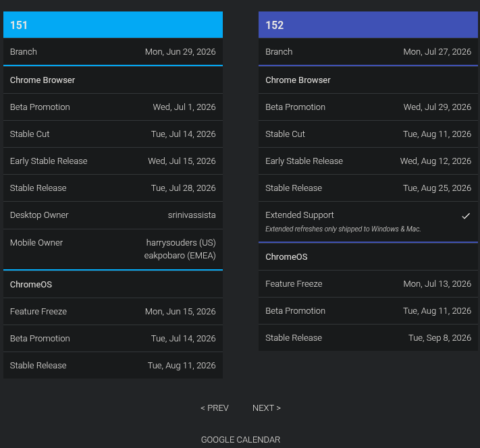Click the Extended Support checkmark icon
The width and height of the screenshot is (480, 448).
(x=465, y=216)
